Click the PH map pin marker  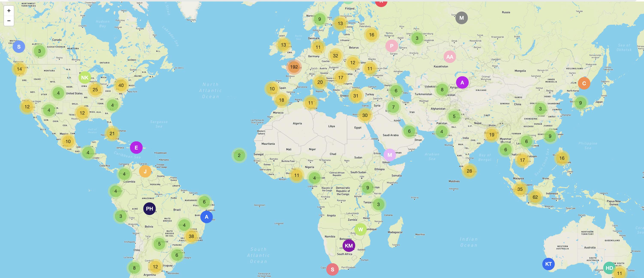pyautogui.click(x=149, y=208)
